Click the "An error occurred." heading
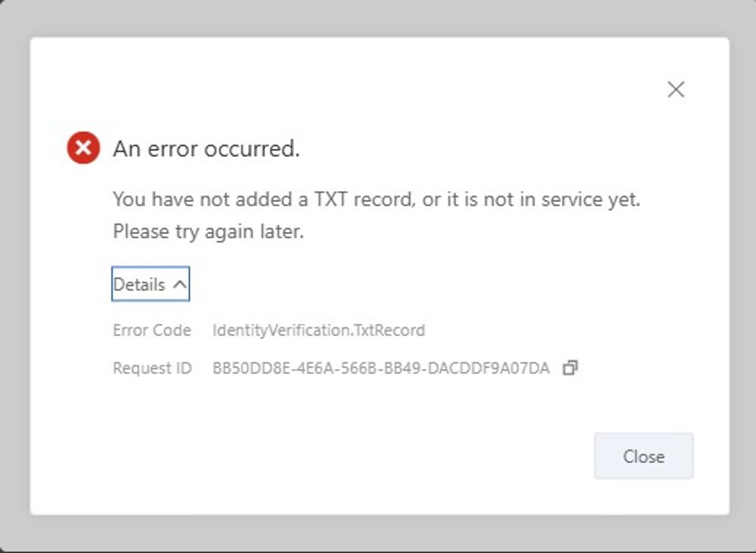This screenshot has width=756, height=553. (206, 149)
